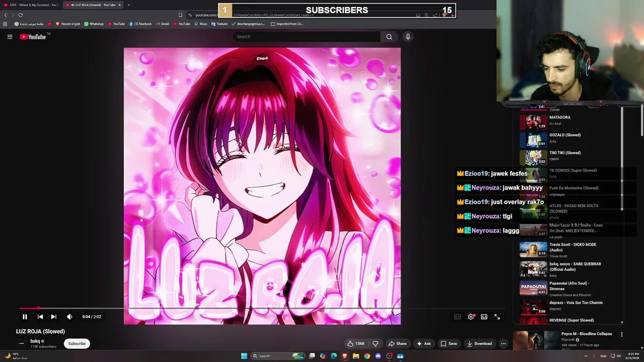
Task: Pause the LUZ ROJA video
Action: 25,317
